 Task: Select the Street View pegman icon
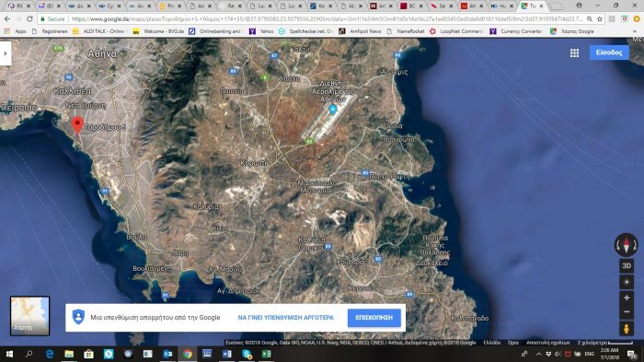(x=627, y=329)
